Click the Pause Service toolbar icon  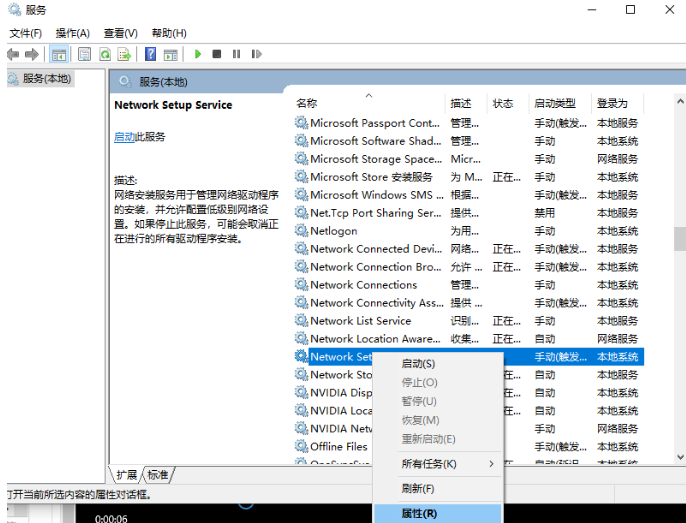[236, 54]
